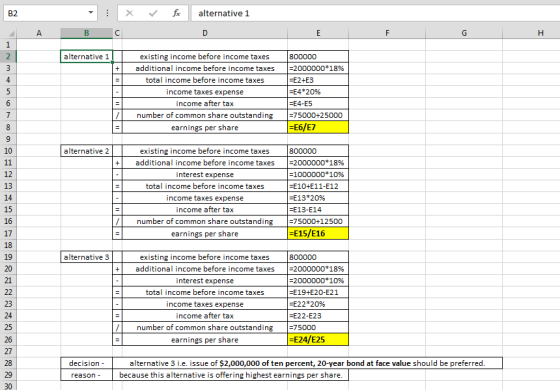Click the yellow cell =E24/E25
Viewport: 560px width, 390px height.
point(318,339)
